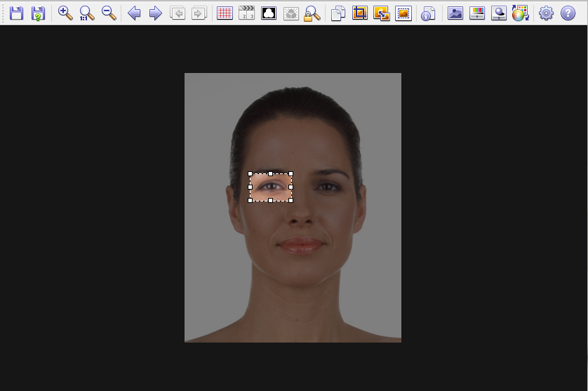Open Help with the question mark icon

coord(568,13)
